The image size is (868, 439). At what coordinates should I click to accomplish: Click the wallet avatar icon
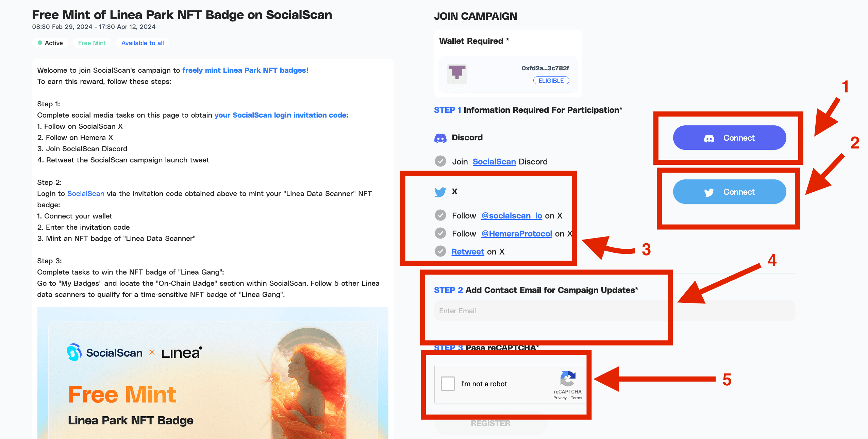point(457,74)
